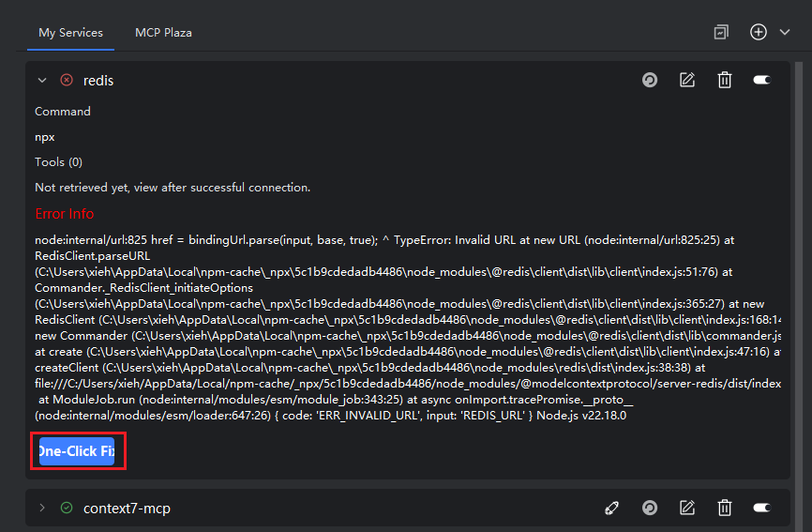Open the dropdown arrow beside the plus icon
812x532 pixels.
tap(785, 32)
